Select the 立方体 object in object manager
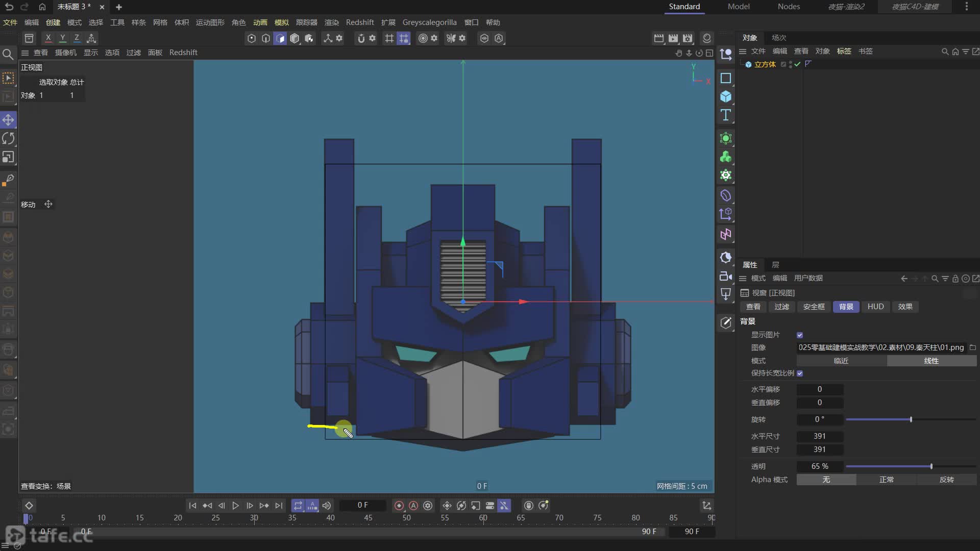Image resolution: width=980 pixels, height=551 pixels. tap(765, 64)
